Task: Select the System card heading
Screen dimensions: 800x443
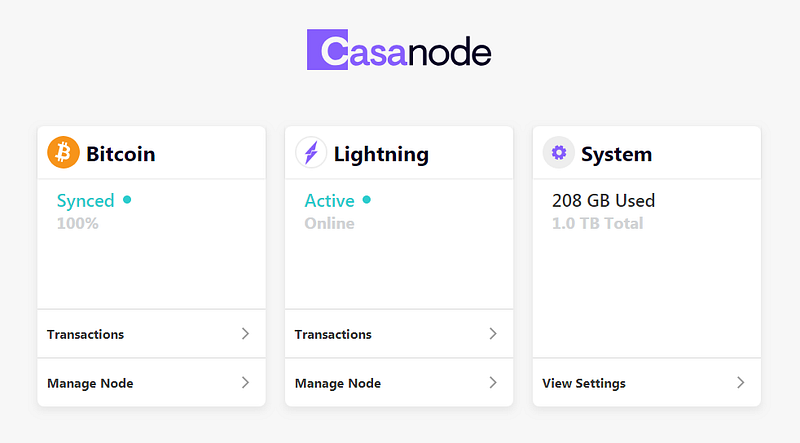Action: pos(616,154)
